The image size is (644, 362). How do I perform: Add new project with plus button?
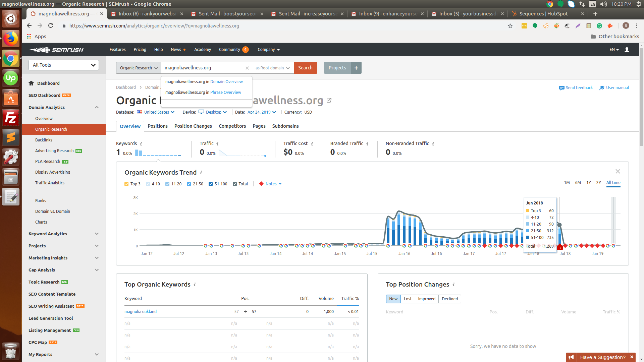point(356,68)
